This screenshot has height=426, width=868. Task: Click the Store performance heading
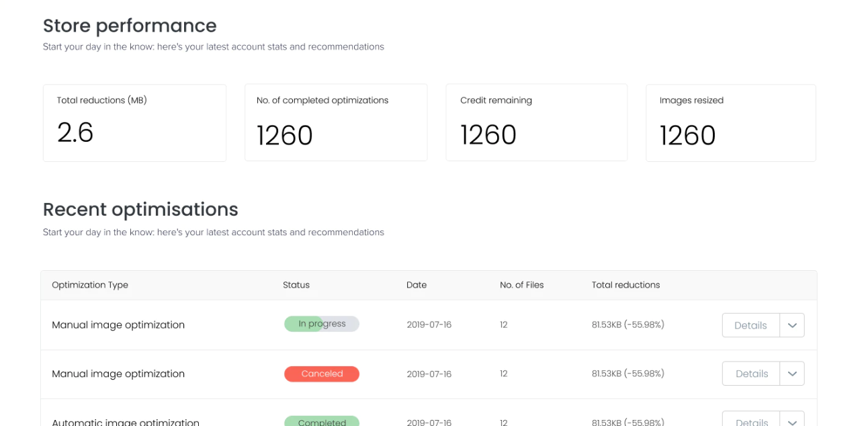pos(130,26)
